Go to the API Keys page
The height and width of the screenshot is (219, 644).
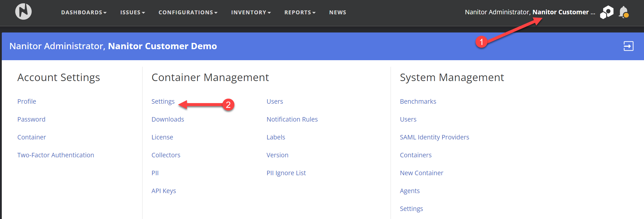(x=164, y=191)
